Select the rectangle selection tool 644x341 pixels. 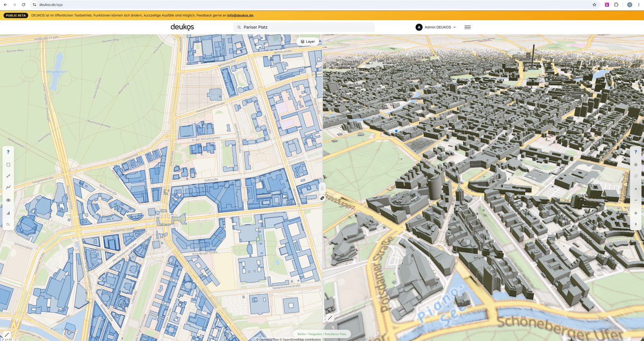pos(8,165)
